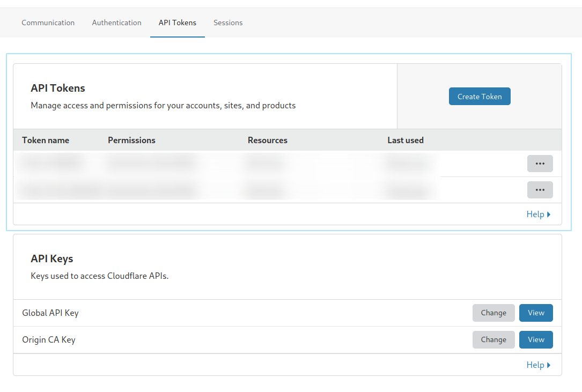Open the options menu for the second token row
Screen dimensions: 582x392
tap(540, 190)
